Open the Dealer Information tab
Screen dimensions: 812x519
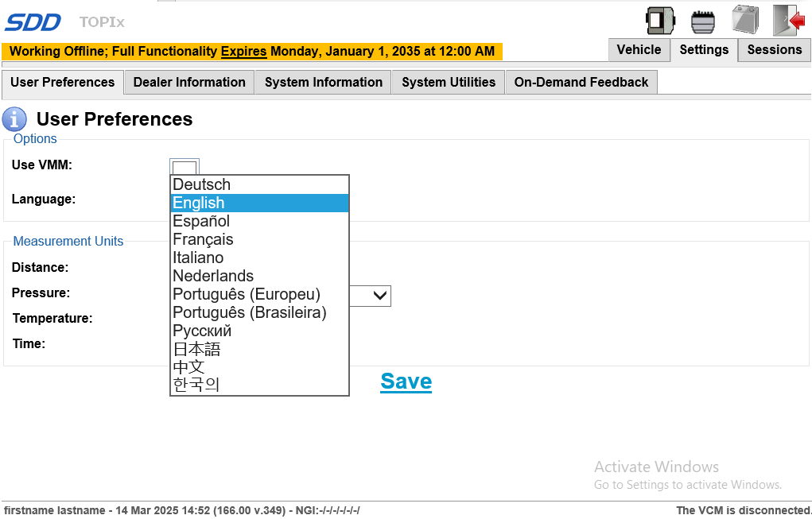point(189,83)
